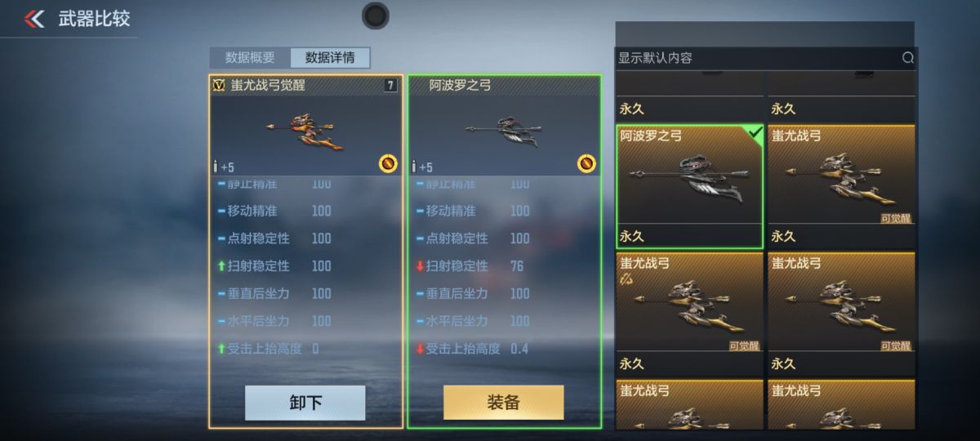
Task: Click the 蚩尤战弓觉醒 weapon preview image
Action: click(305, 132)
